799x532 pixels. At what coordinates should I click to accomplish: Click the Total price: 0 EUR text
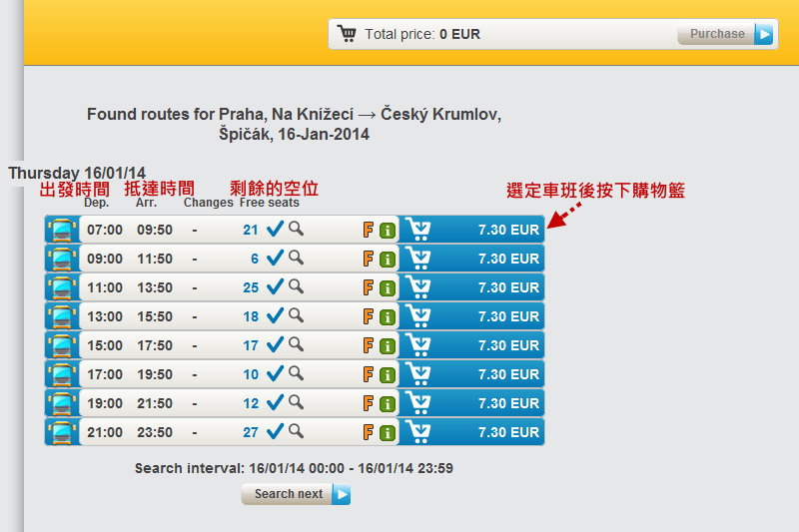(x=422, y=34)
